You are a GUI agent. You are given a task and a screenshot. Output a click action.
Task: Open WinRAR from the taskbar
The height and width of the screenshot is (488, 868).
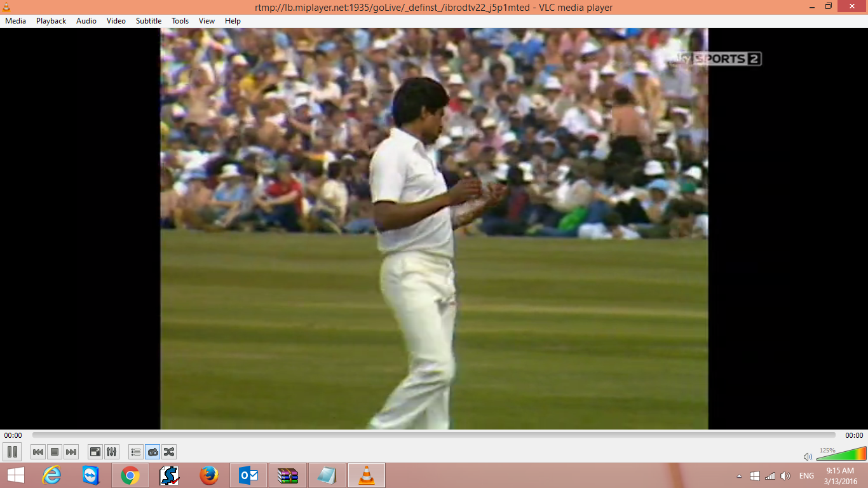coord(288,475)
